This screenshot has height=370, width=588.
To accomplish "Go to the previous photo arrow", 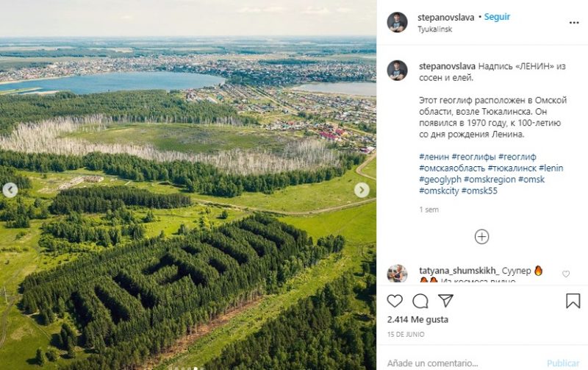I will click(x=10, y=191).
